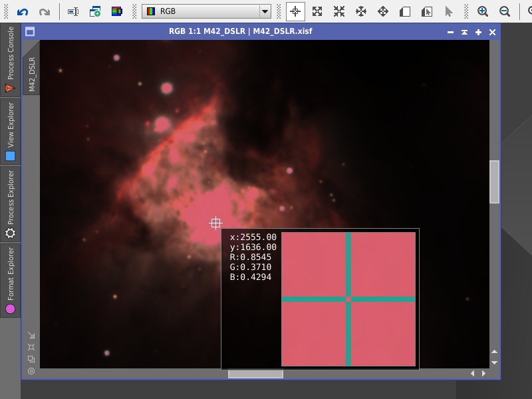This screenshot has width=532, height=399.
Task: Click the readout value 'G:0.3710'
Action: (x=251, y=267)
